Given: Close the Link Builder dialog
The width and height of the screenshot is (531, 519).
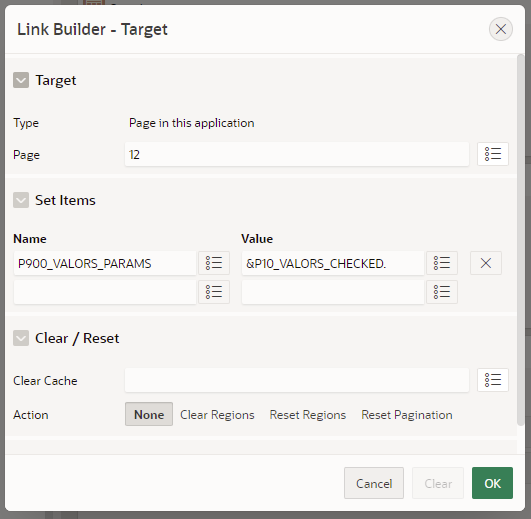Looking at the screenshot, I should click(x=501, y=29).
